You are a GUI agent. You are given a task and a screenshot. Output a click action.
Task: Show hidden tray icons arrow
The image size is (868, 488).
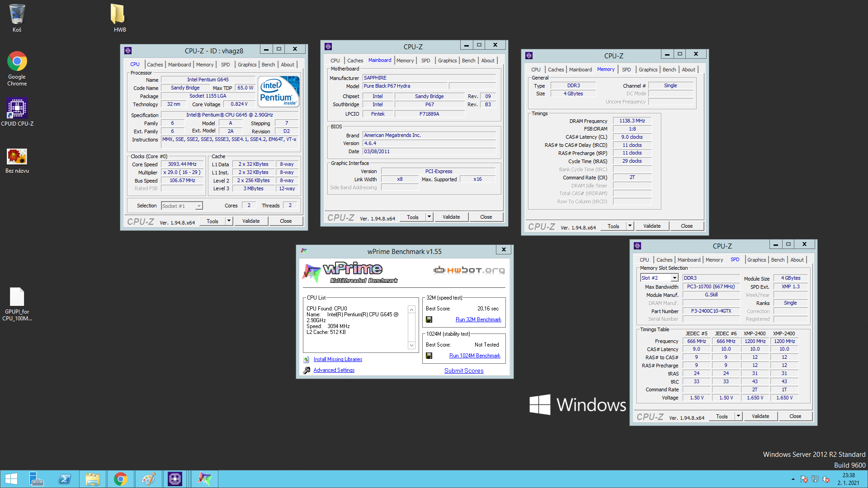(x=793, y=479)
